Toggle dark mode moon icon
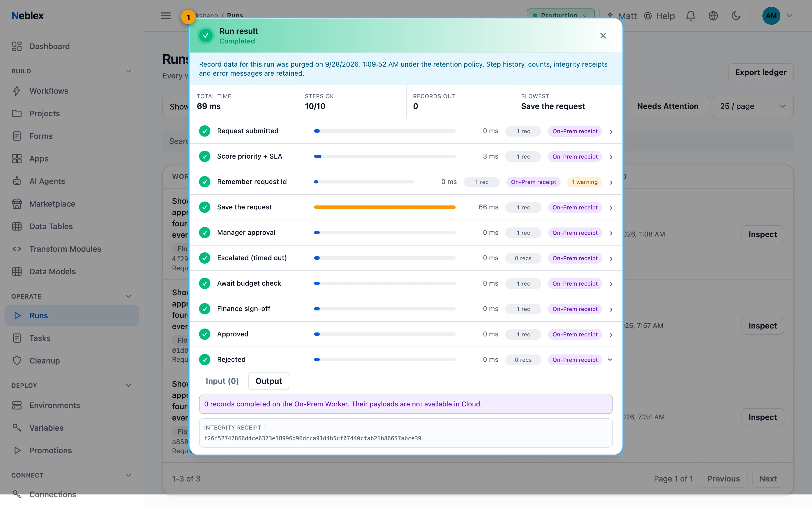The height and width of the screenshot is (508, 812). (x=736, y=16)
